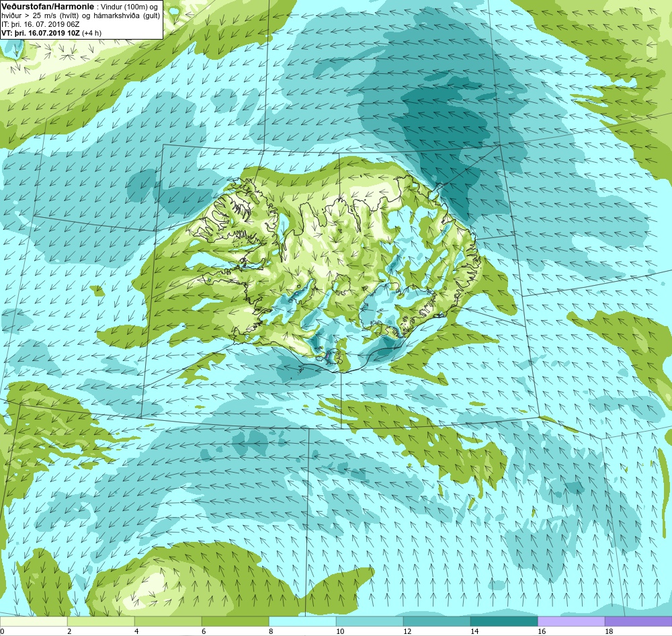Viewport: 672px width, 636px height.
Task: Select the 14–16 m/s dark teal swatch
Action: click(x=504, y=621)
